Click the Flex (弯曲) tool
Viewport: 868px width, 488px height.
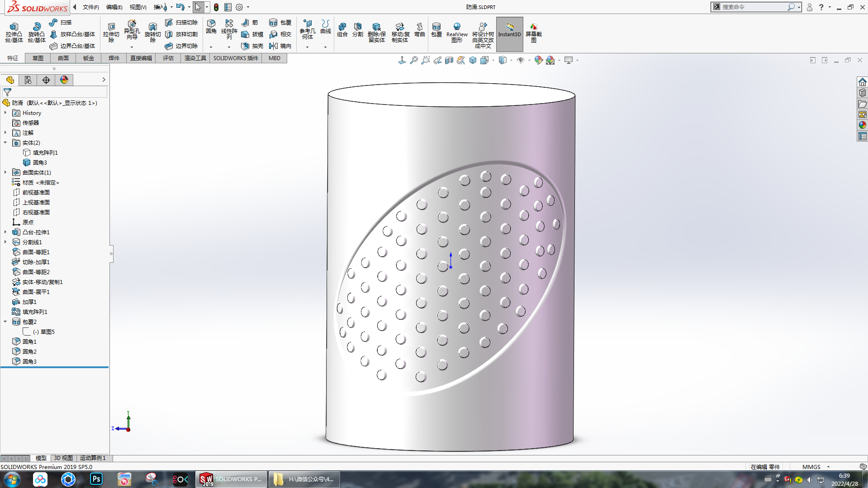[420, 30]
